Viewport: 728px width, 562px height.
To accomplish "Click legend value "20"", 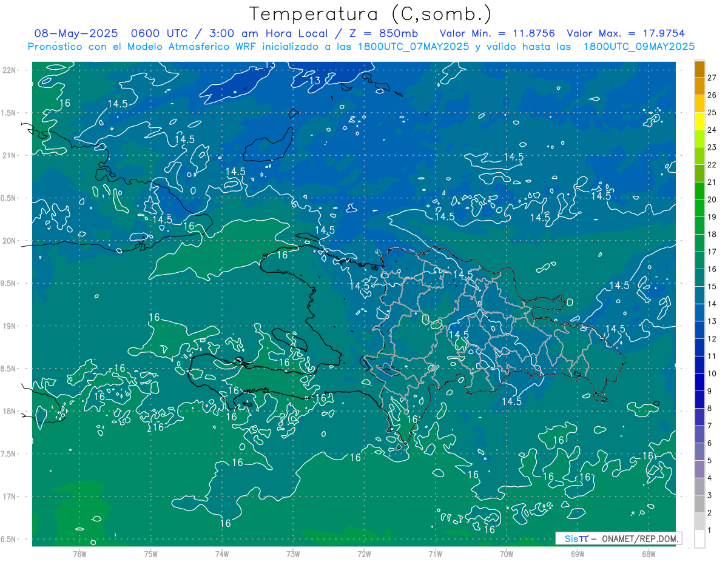I will 712,199.
